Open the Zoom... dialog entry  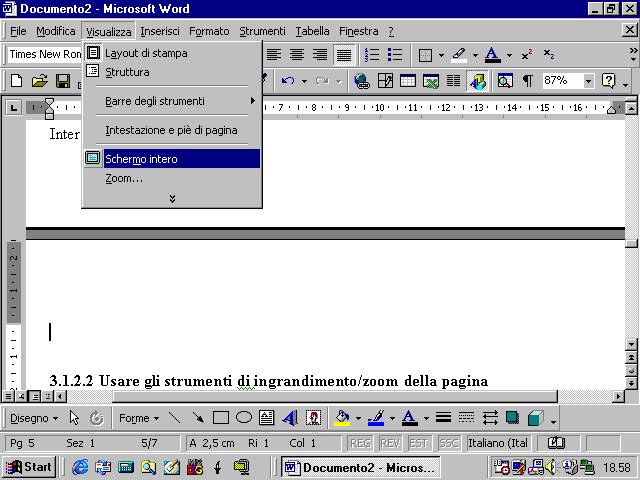(x=172, y=178)
